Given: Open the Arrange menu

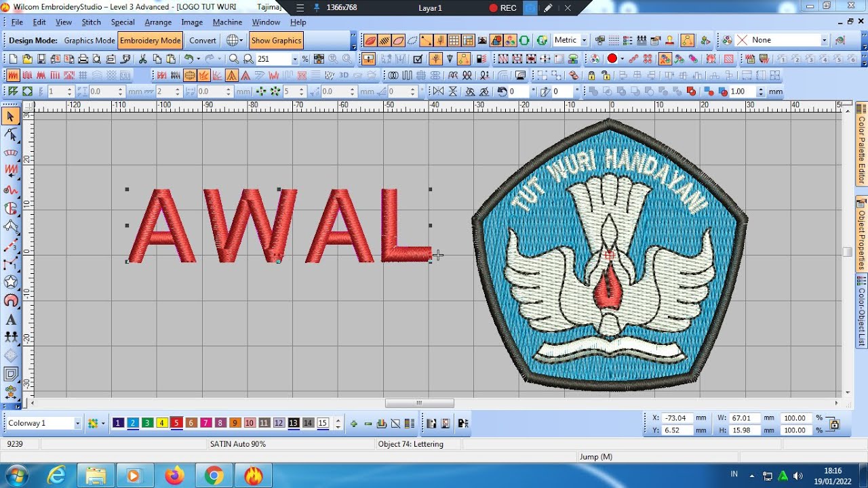Looking at the screenshot, I should [158, 22].
